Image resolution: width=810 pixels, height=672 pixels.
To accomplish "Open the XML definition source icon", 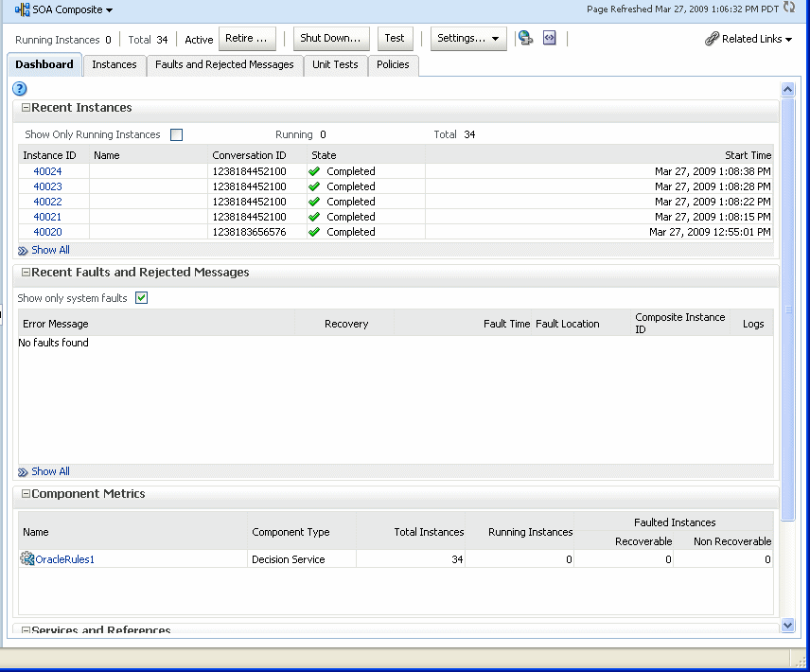I will point(549,38).
